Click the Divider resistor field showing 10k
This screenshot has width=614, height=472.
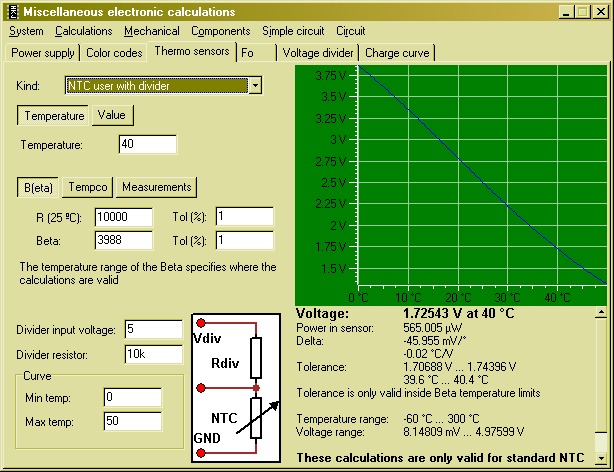pyautogui.click(x=154, y=354)
